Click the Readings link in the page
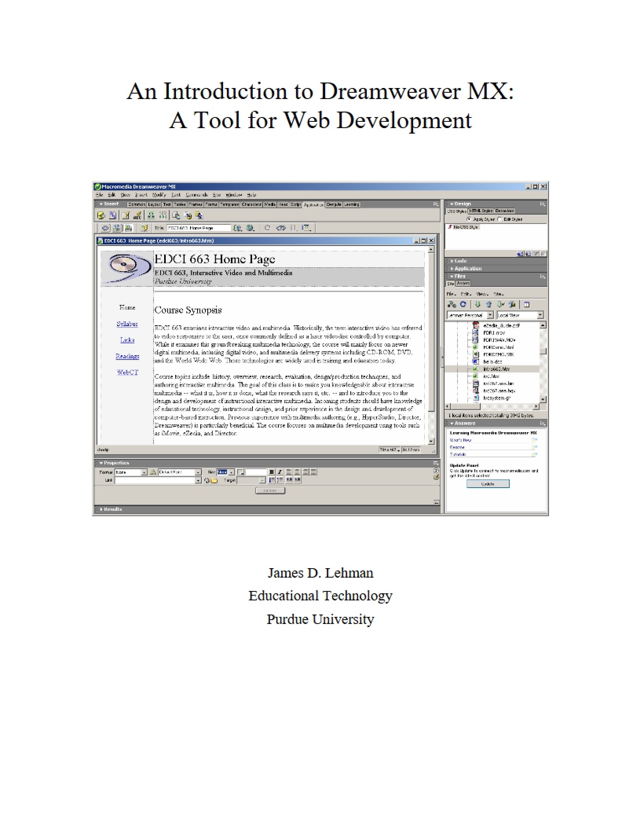 pyautogui.click(x=127, y=356)
